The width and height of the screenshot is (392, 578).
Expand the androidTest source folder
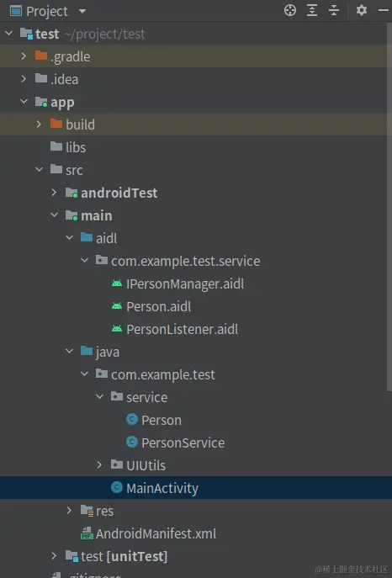54,193
